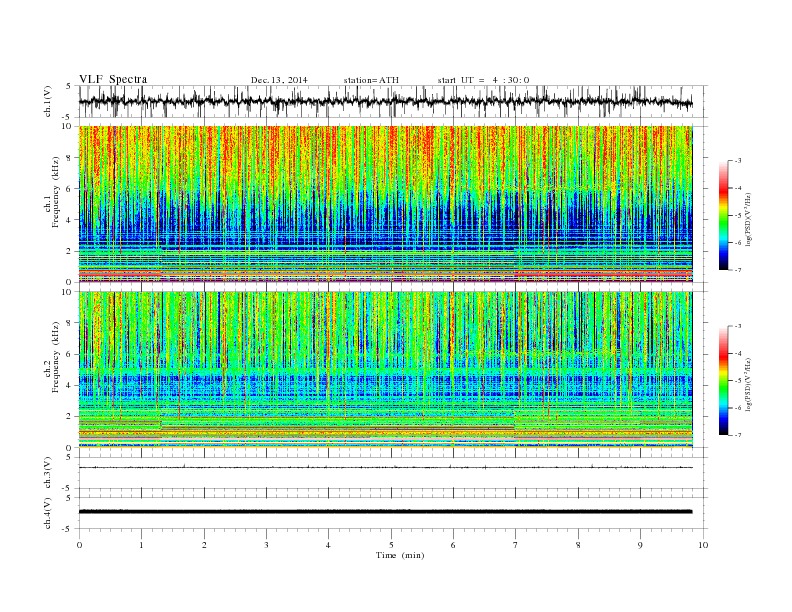
Task: Click the ch.2 frequency axis "6" tick label
Action: tap(70, 354)
